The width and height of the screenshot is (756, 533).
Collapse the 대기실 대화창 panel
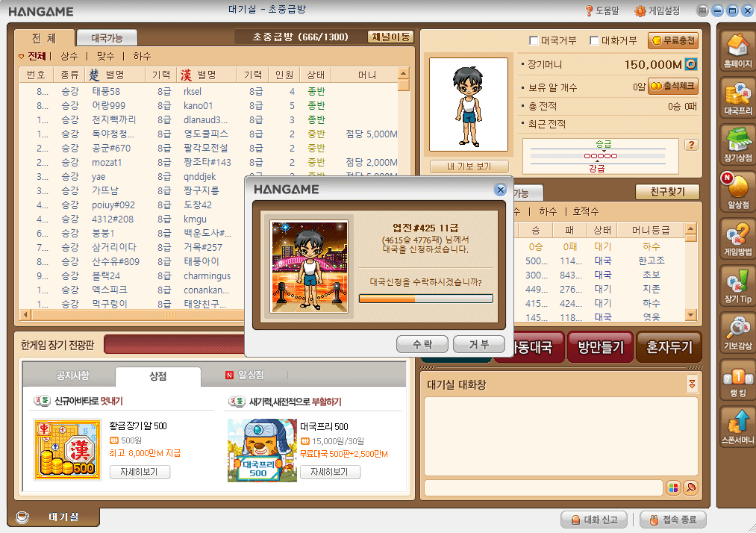click(x=692, y=384)
